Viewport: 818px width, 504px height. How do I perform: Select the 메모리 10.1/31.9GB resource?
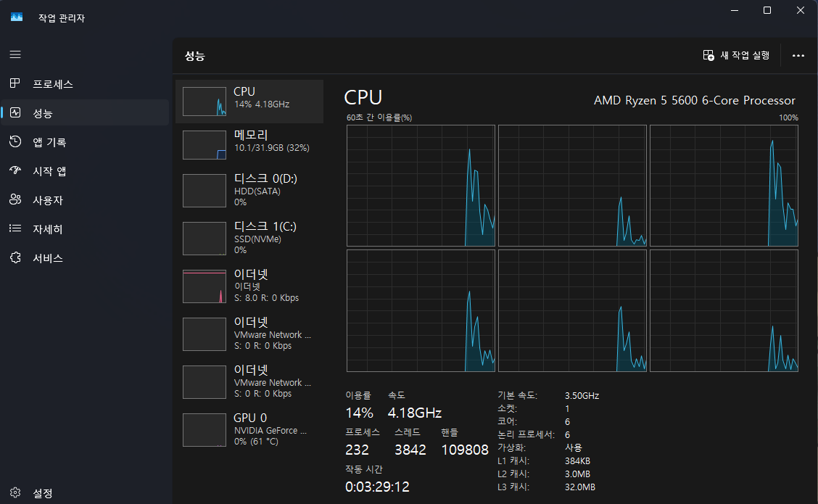click(249, 144)
